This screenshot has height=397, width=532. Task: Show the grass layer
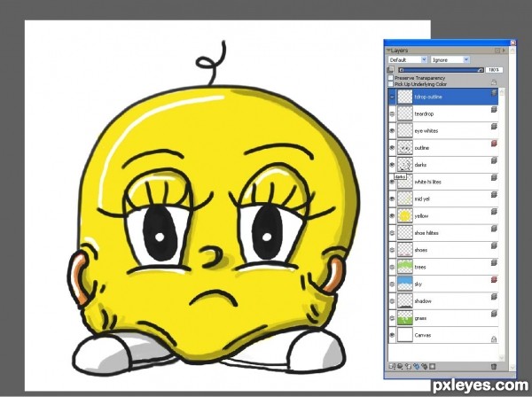[392, 318]
